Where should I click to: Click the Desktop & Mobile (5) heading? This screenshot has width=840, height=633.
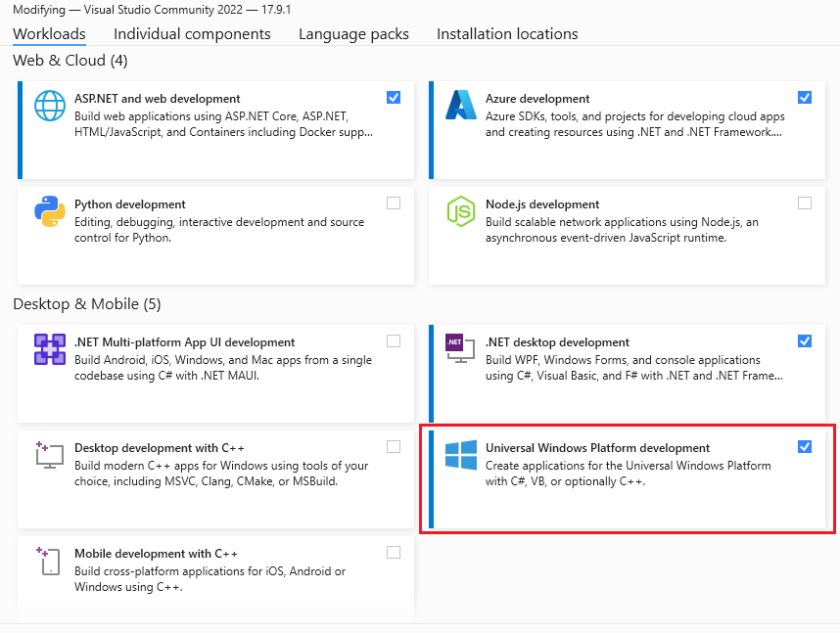(87, 304)
